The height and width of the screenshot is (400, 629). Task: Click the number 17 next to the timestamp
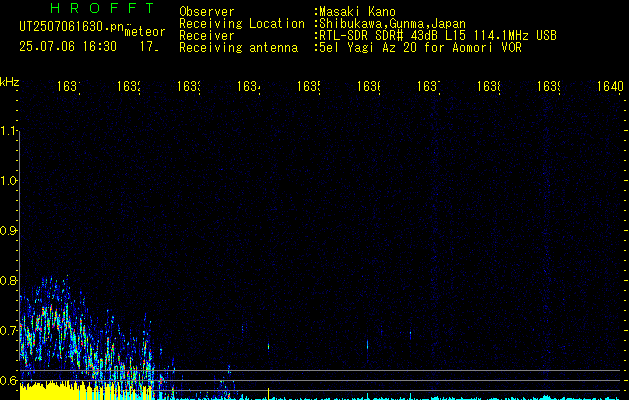click(x=149, y=47)
